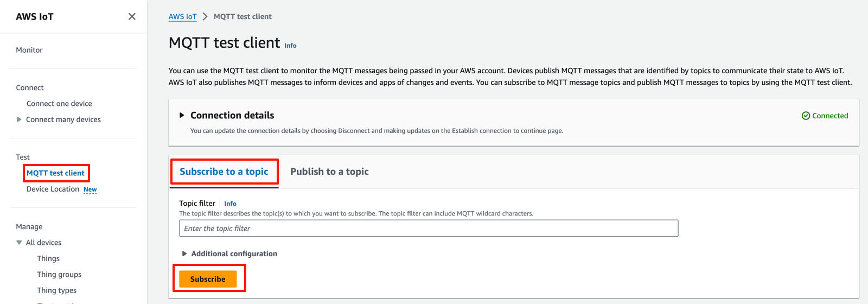Open the Device Location page
The image size is (868, 304).
[x=53, y=189]
